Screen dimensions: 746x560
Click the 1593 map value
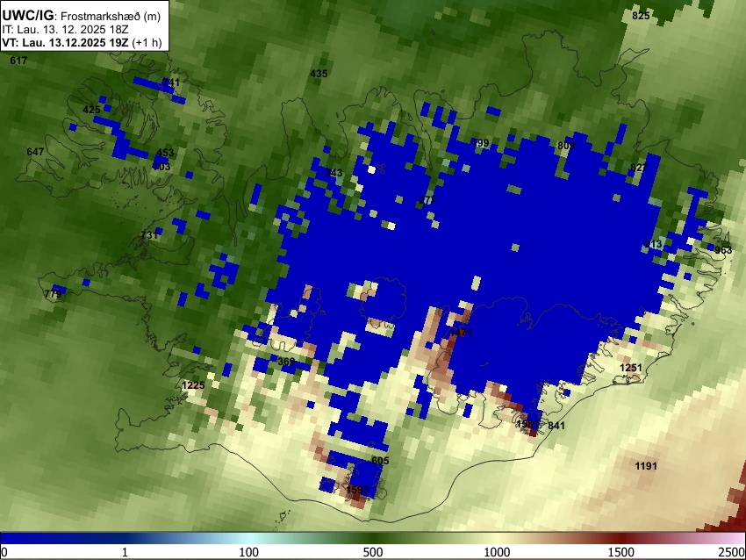click(358, 490)
